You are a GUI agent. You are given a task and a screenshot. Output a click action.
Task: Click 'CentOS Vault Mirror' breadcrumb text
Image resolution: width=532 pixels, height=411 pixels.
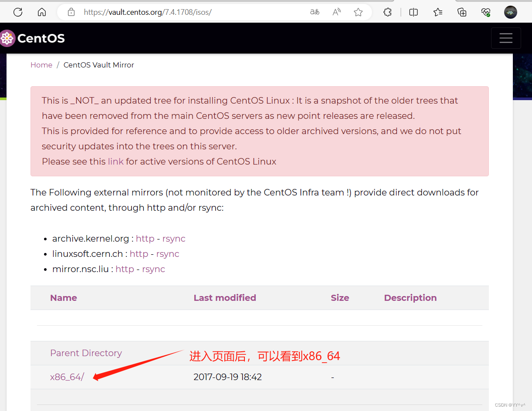coord(99,65)
